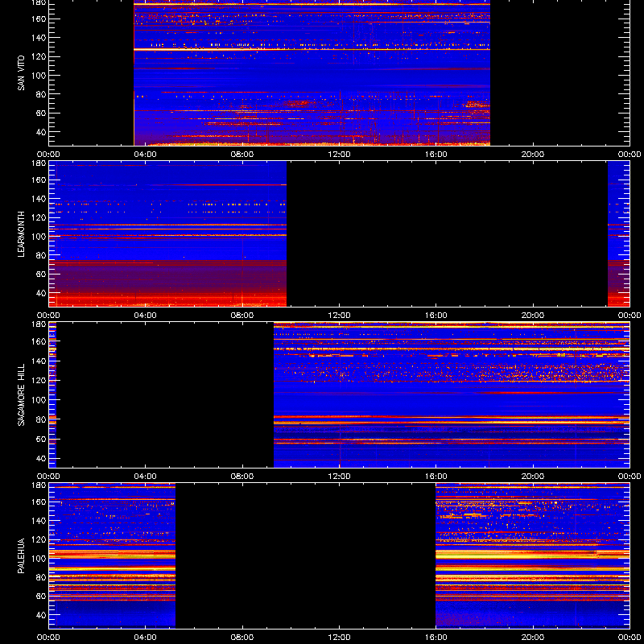Screen dimensions: 644x644
Task: Choose the 160 frequency label on Sagamore Hill axis
Action: click(39, 341)
